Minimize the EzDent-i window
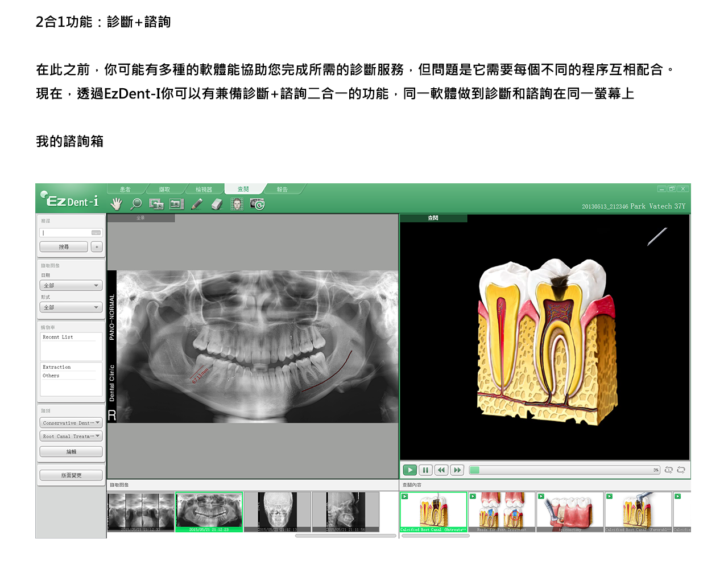The image size is (728, 576). point(662,189)
